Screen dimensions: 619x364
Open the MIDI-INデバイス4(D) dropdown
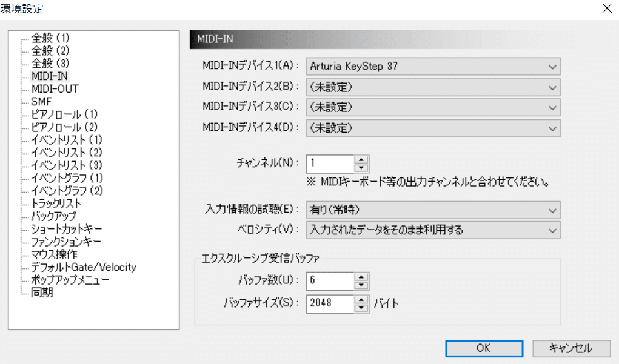point(433,128)
